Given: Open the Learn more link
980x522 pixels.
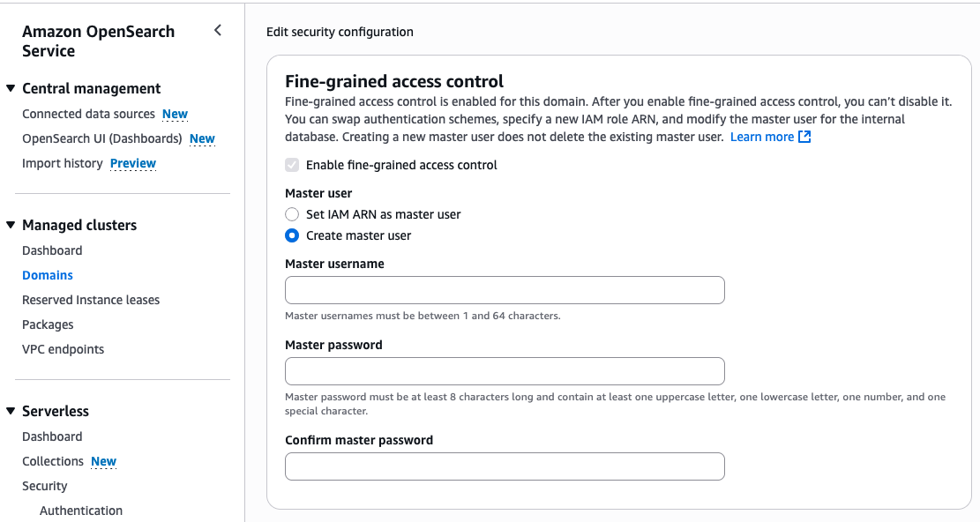Looking at the screenshot, I should pos(762,137).
